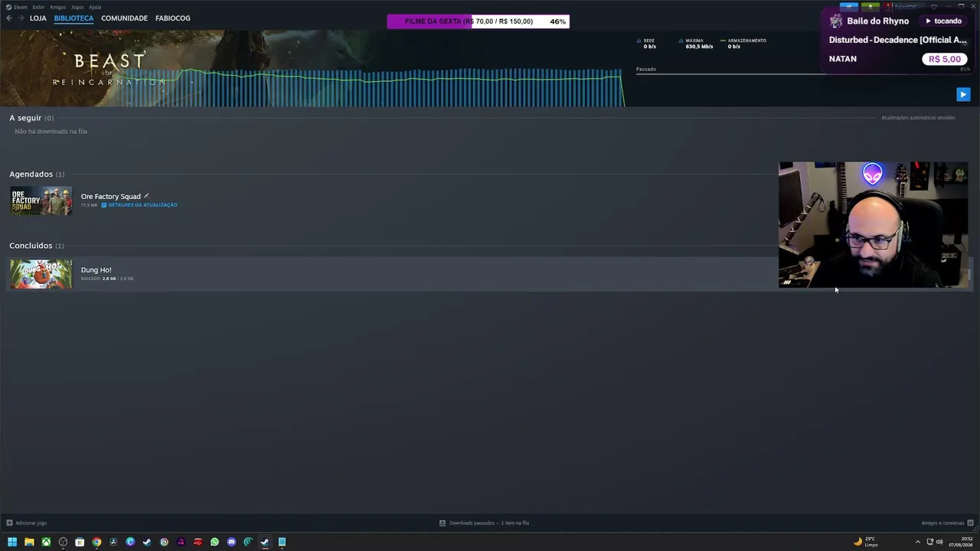Click the REDE network speed stat
This screenshot has width=980, height=551.
(646, 44)
